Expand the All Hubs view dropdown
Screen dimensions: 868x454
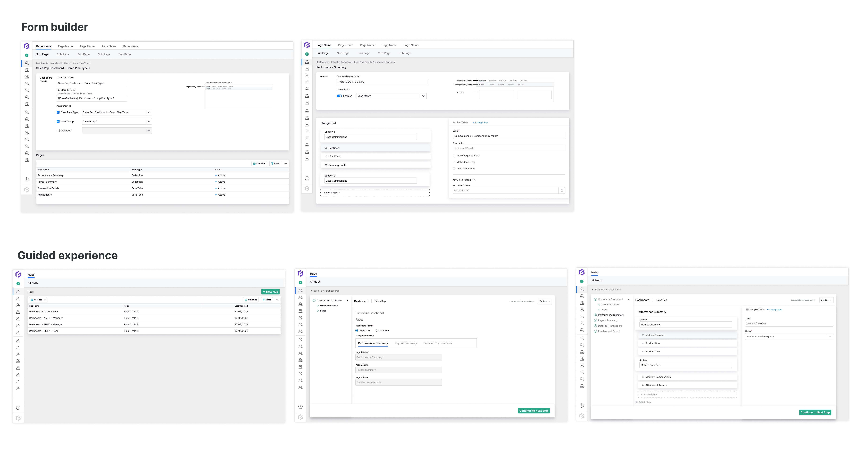pos(38,300)
